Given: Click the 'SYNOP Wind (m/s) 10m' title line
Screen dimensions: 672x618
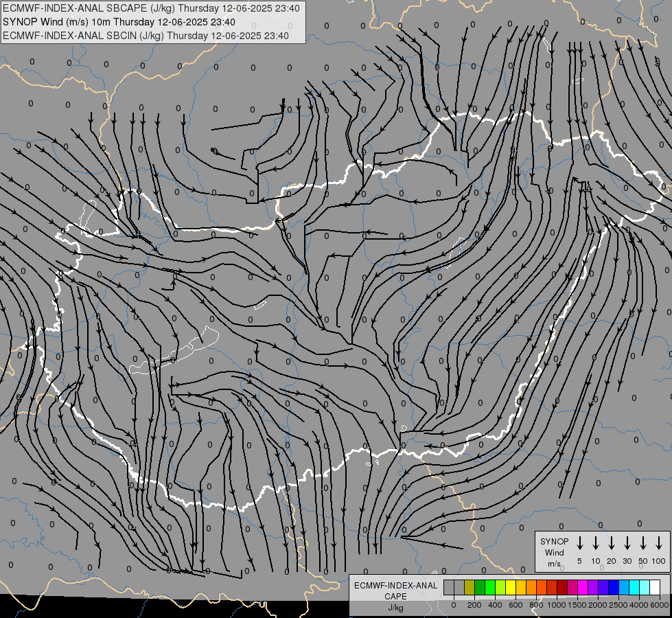Looking at the screenshot, I should (119, 22).
